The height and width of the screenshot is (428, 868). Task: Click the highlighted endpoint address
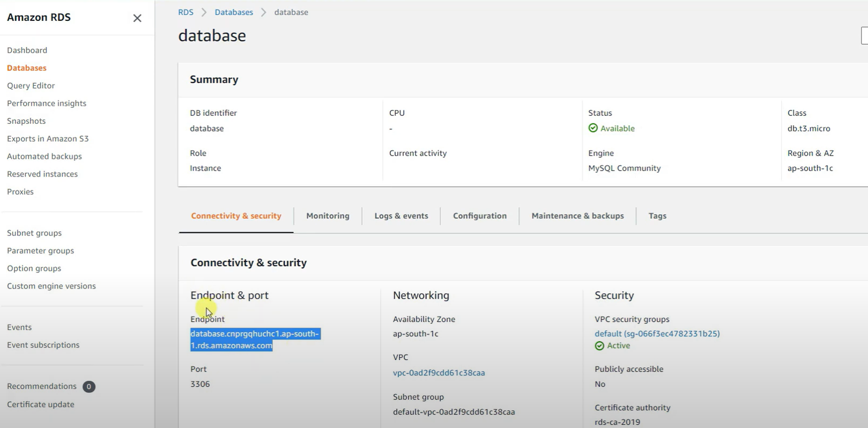[255, 340]
